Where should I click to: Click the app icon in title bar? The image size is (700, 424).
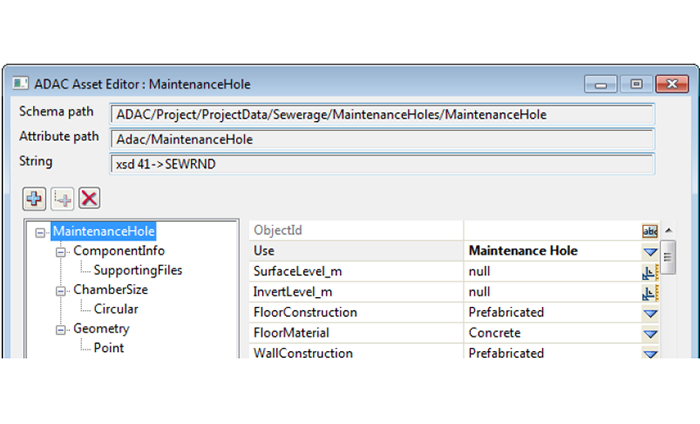[21, 83]
